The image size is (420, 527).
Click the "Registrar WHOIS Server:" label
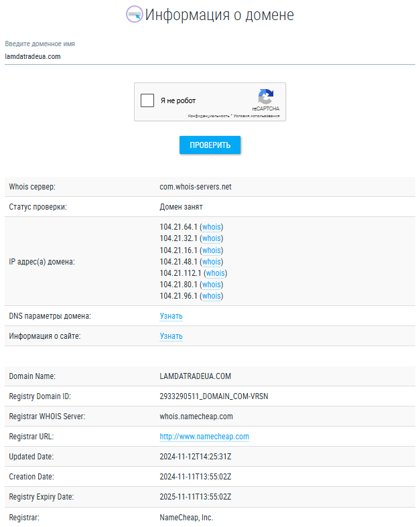pos(47,417)
